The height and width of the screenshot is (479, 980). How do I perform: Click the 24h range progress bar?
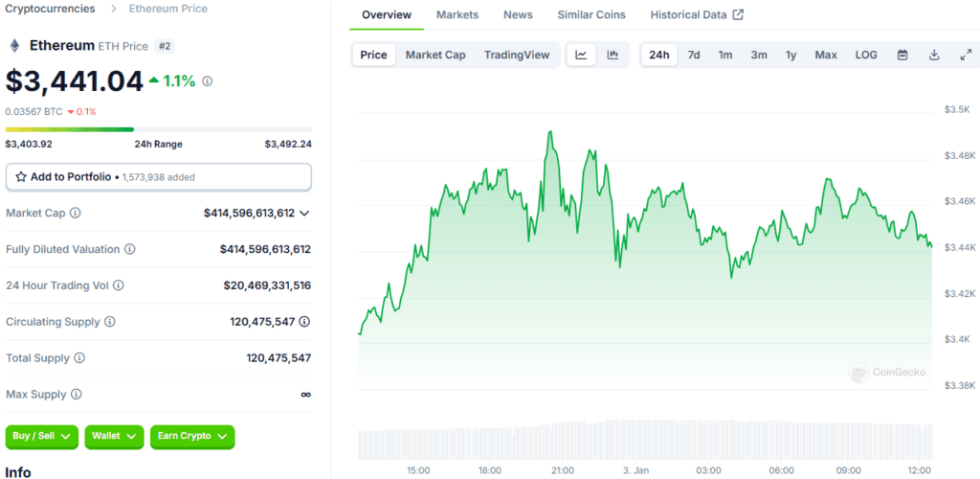[158, 129]
